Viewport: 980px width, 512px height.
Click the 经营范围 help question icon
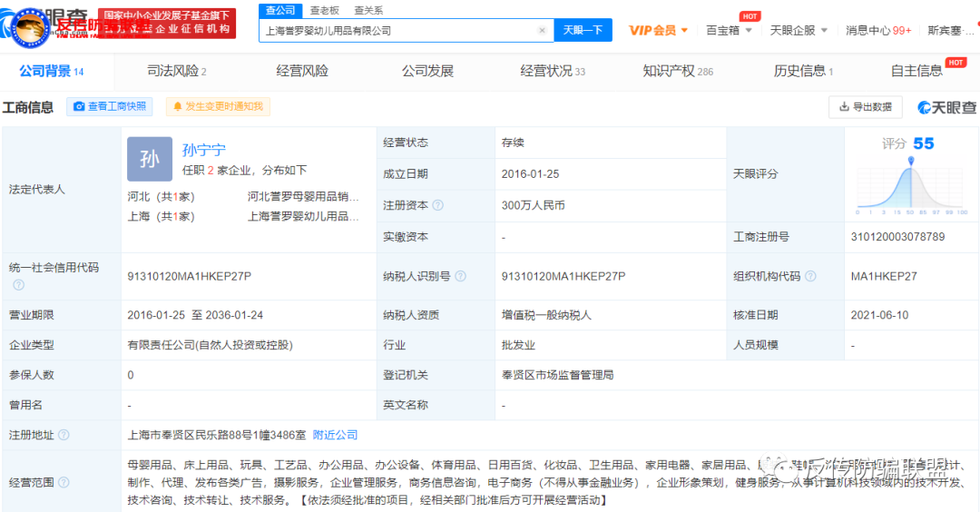coord(64,482)
